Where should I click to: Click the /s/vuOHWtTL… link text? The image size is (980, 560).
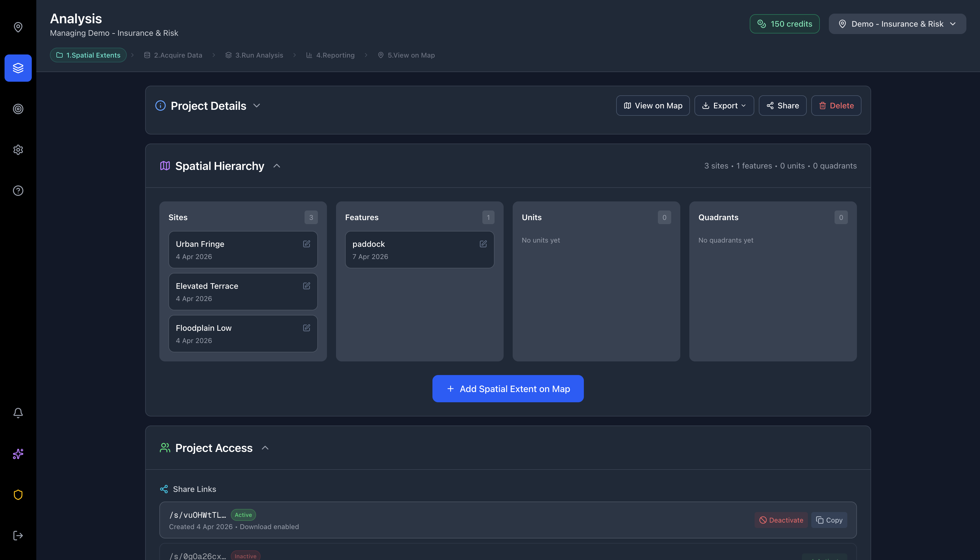coord(198,515)
